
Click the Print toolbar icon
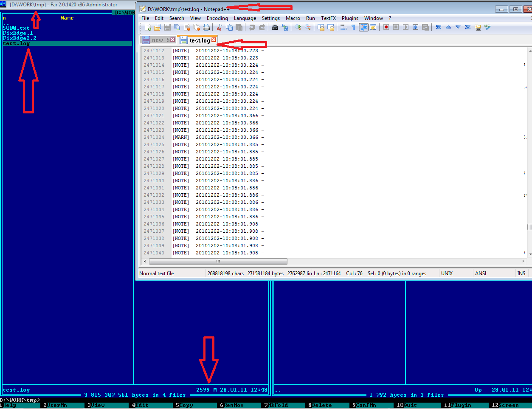click(206, 27)
